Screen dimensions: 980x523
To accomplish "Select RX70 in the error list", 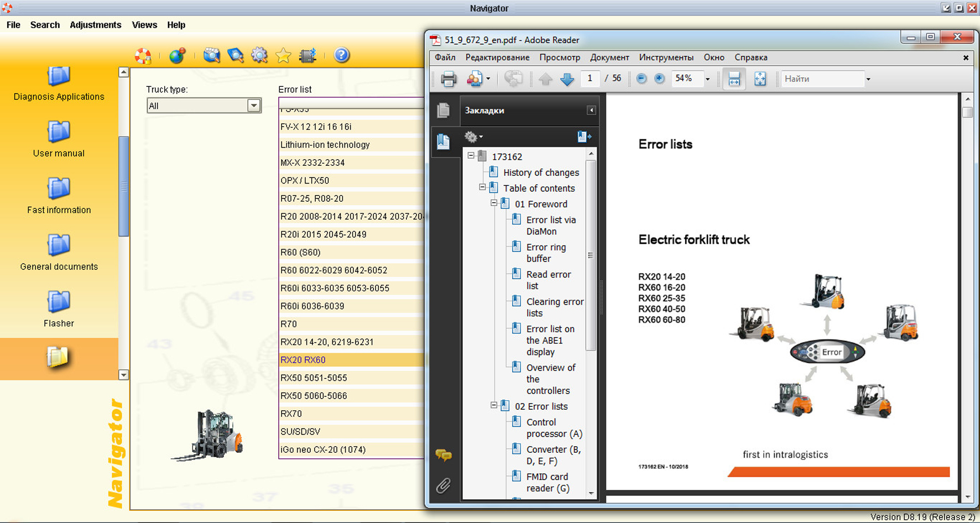I will click(x=289, y=414).
